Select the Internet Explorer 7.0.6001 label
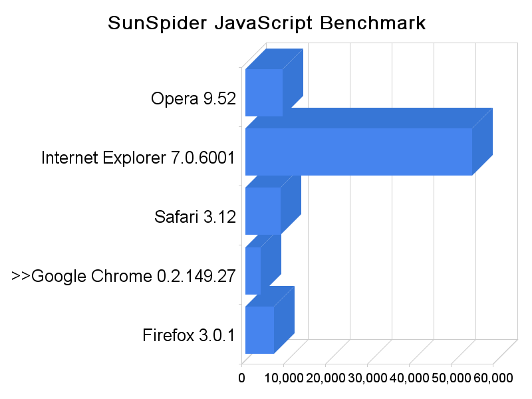 pyautogui.click(x=138, y=158)
